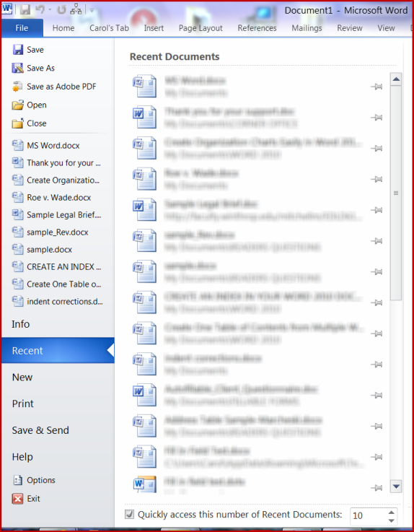The width and height of the screenshot is (414, 532).
Task: Pin the Create Organization Charts recent document
Action: coord(376,149)
